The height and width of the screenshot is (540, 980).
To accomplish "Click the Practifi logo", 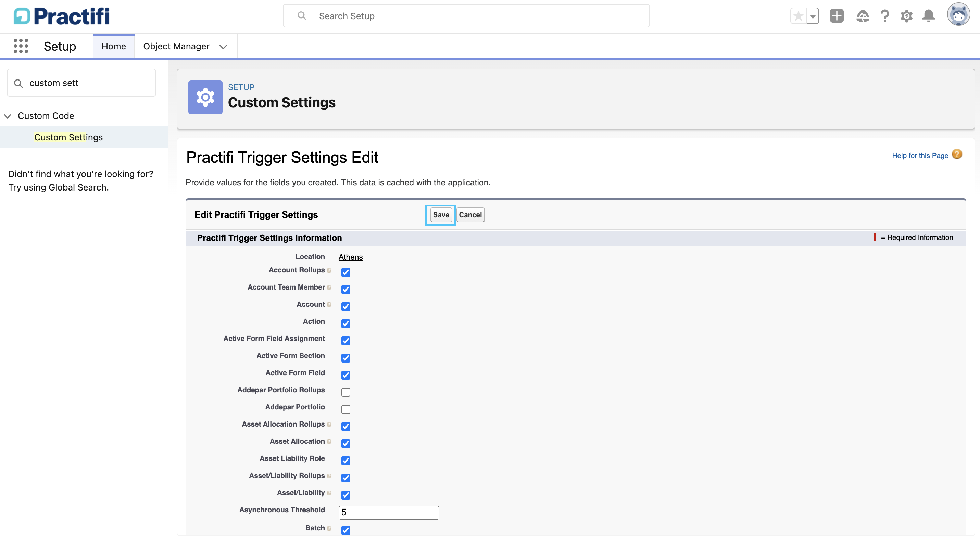I will (62, 16).
